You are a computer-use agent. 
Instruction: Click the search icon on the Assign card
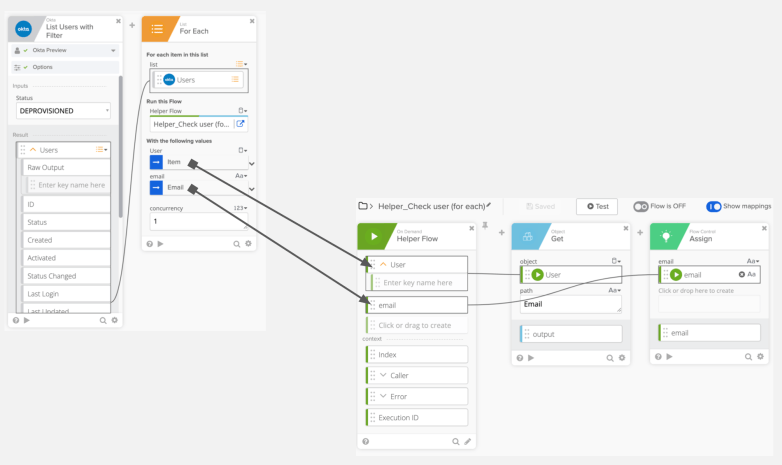pyautogui.click(x=747, y=357)
